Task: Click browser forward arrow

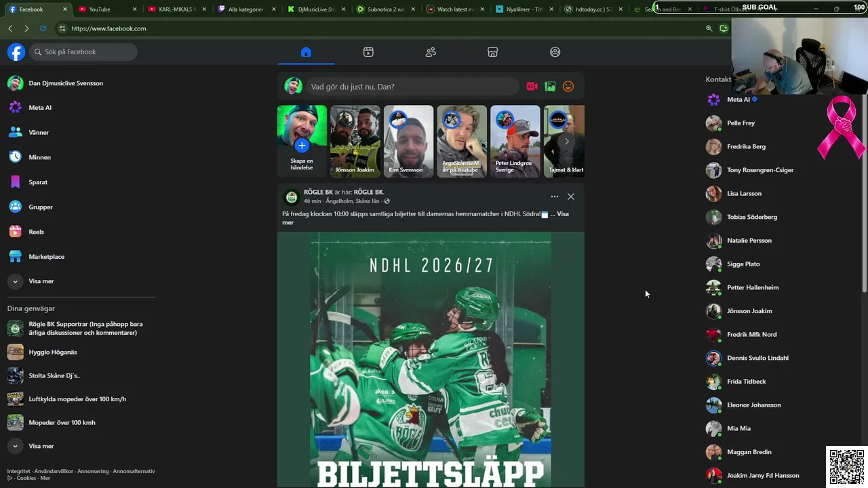Action: pyautogui.click(x=26, y=28)
